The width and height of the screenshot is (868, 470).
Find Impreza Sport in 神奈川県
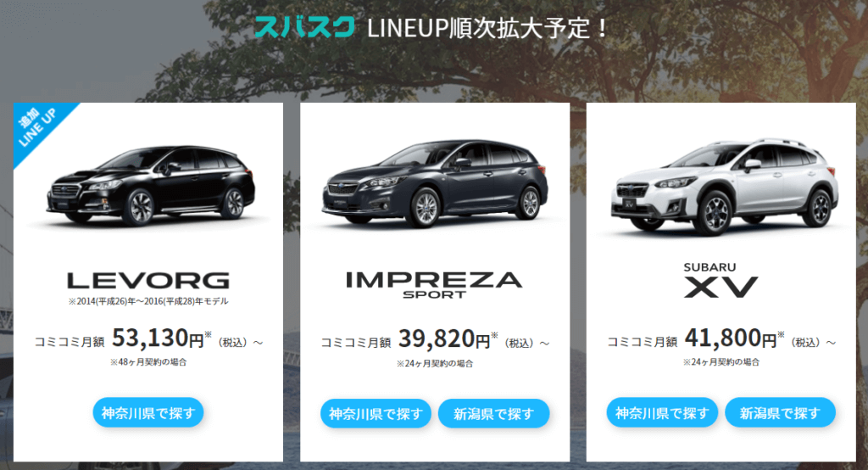tap(376, 413)
